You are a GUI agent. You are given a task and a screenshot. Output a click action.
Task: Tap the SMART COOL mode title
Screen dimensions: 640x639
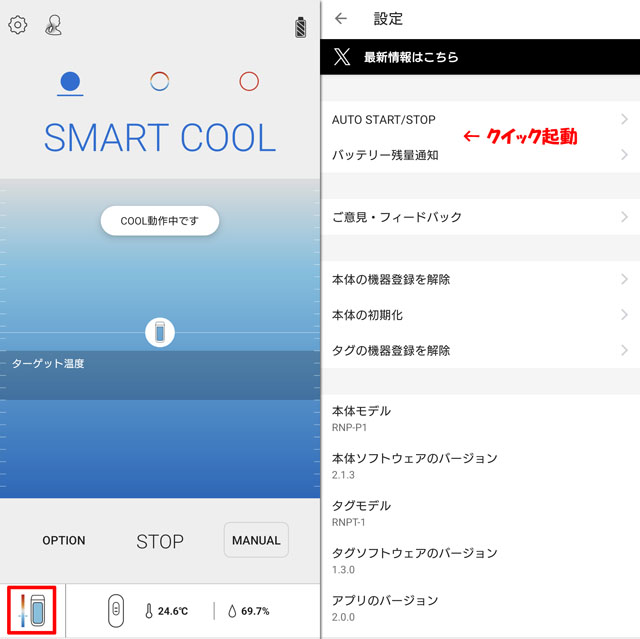pyautogui.click(x=160, y=138)
